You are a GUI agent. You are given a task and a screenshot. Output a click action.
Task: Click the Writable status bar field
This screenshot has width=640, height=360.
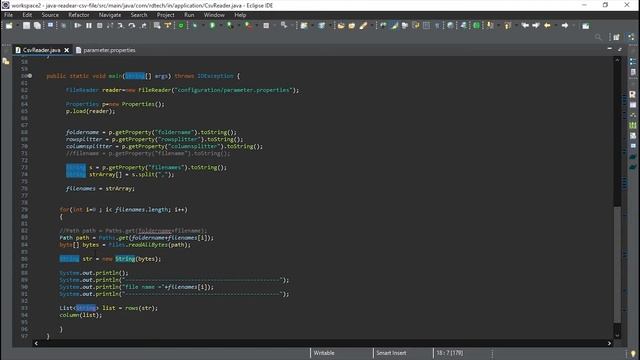(324, 353)
